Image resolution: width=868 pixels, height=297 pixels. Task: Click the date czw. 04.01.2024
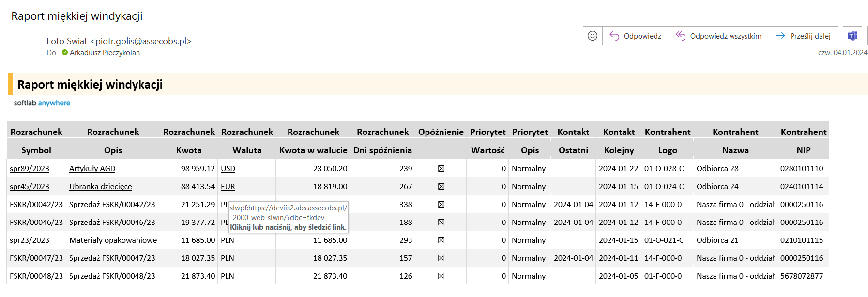click(843, 53)
